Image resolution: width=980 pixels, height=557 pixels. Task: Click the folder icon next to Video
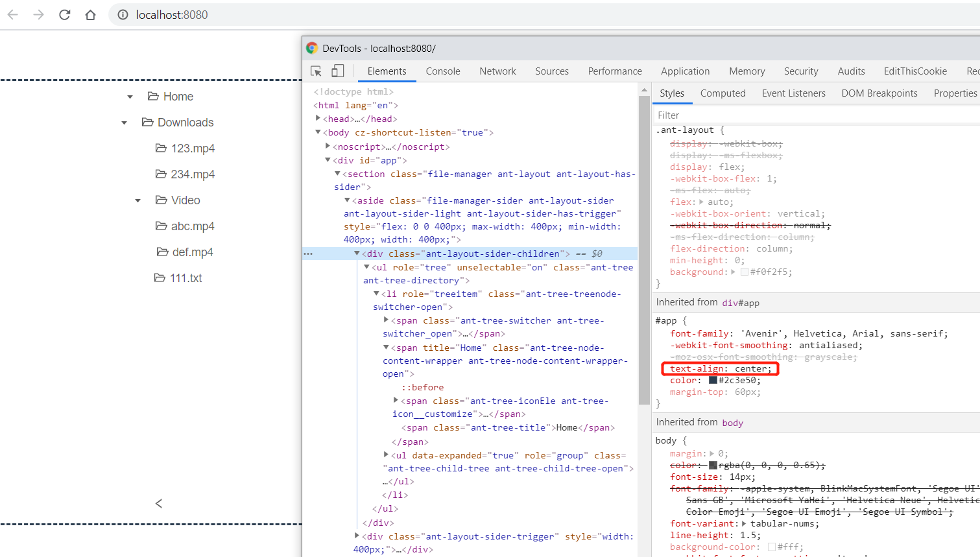[160, 200]
